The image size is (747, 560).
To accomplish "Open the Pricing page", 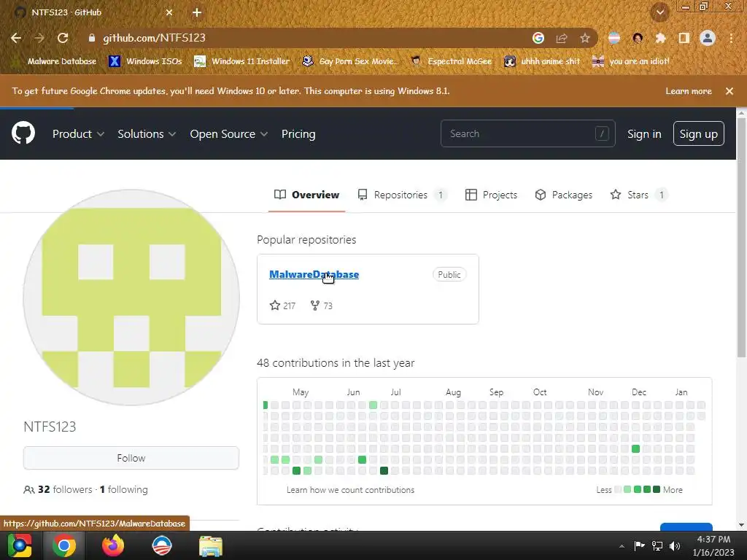I will point(298,134).
